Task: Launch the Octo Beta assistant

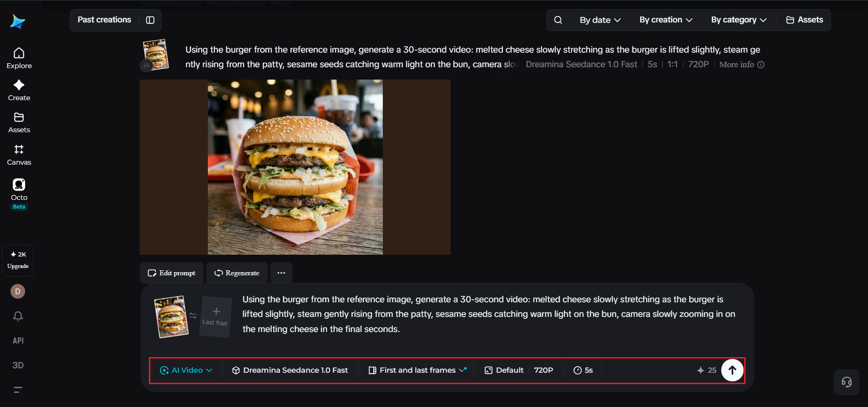Action: 19,193
